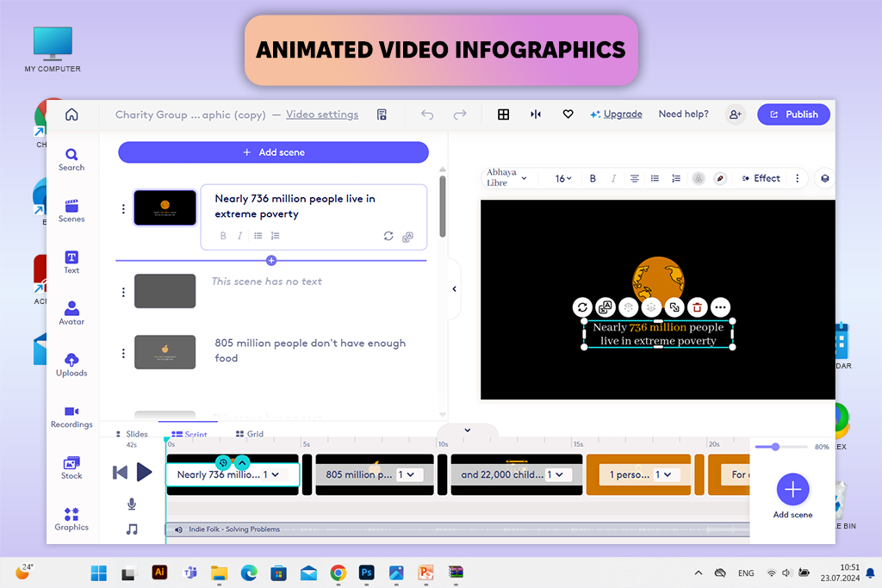Click the Graphics sidebar icon
This screenshot has height=588, width=882.
[71, 518]
